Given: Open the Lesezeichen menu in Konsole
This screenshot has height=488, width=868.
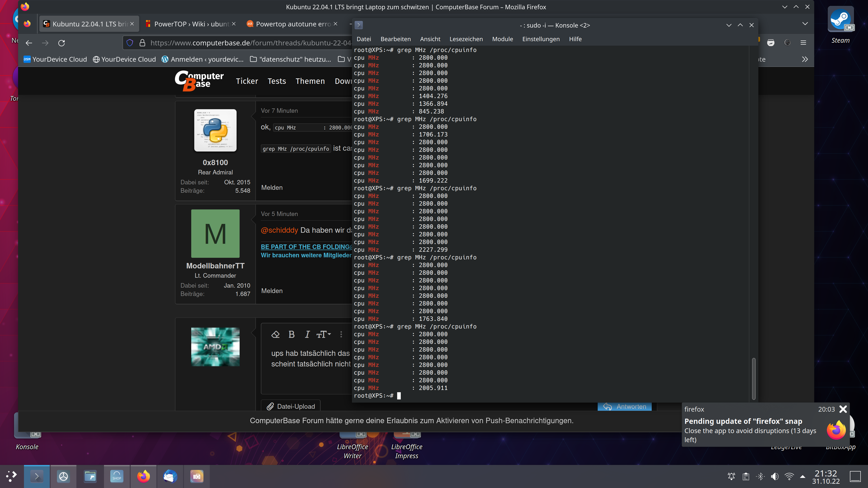Looking at the screenshot, I should tap(466, 39).
